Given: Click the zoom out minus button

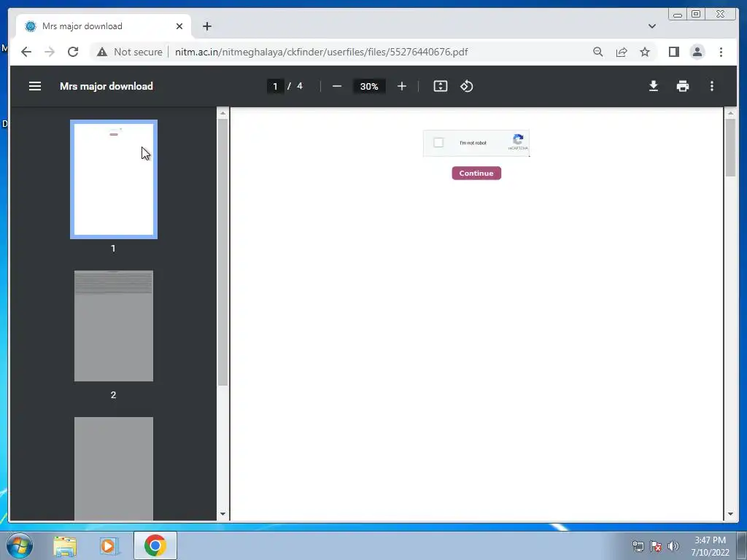Looking at the screenshot, I should (x=337, y=86).
